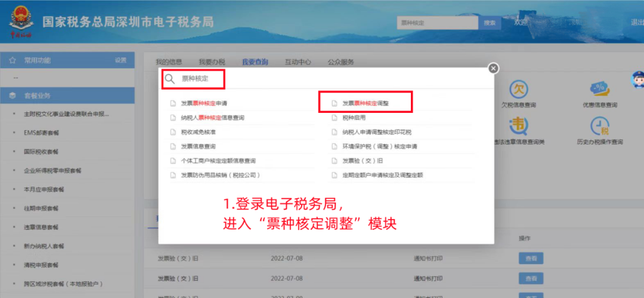Screen dimensions: 644x298
Task: Open 发票防伪用品核销(税控公司) result
Action: tap(221, 176)
